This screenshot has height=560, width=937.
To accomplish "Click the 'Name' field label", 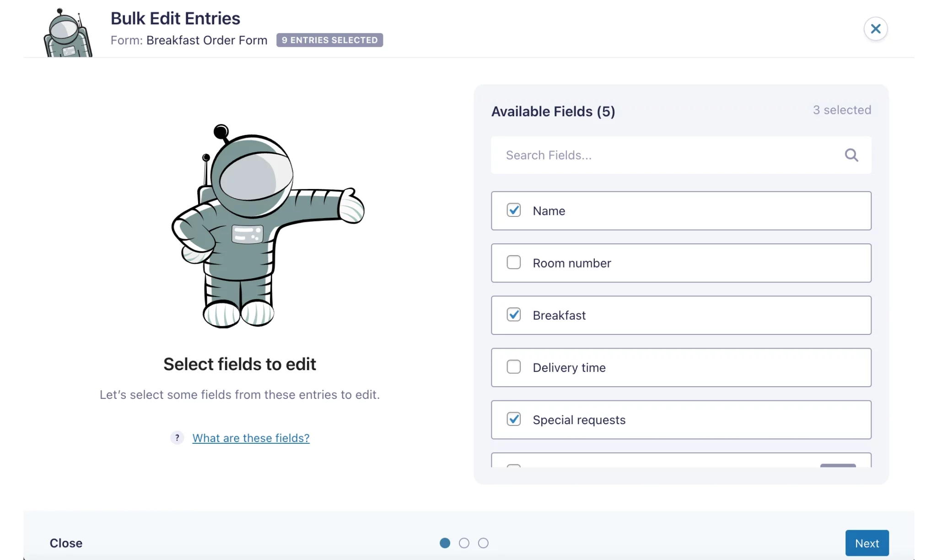I will (549, 211).
